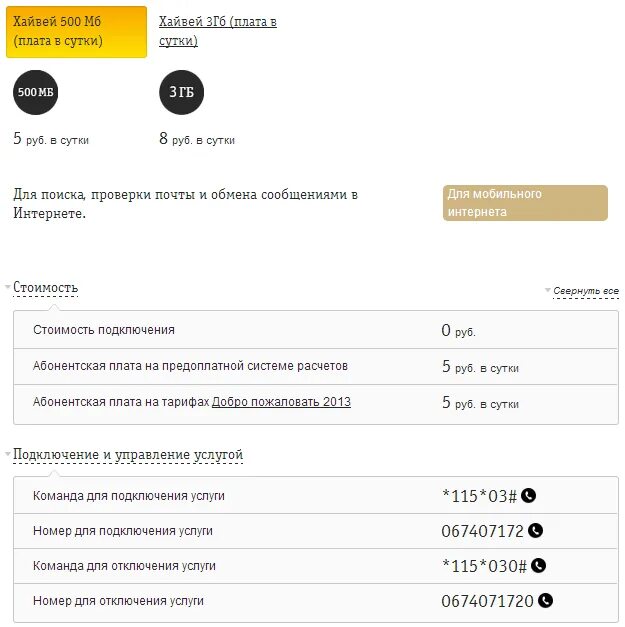This screenshot has width=625, height=627.
Task: Click the small arrow beside Стоимость
Action: click(x=8, y=288)
